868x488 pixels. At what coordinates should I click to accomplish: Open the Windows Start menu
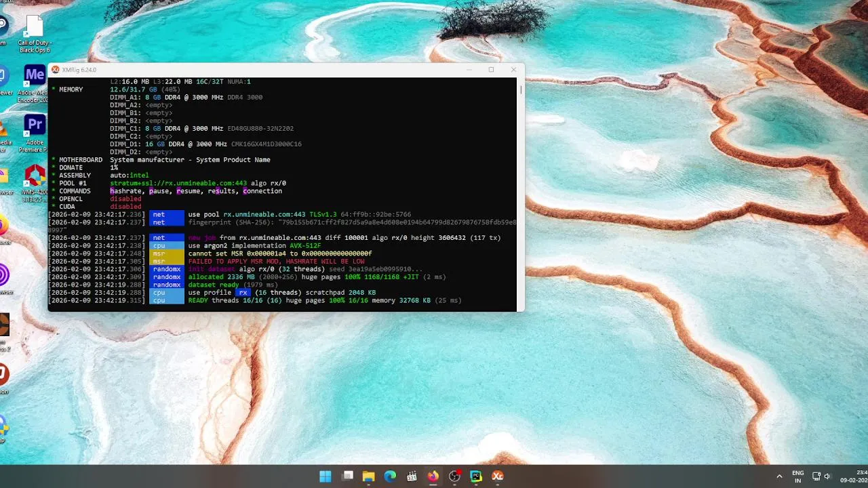tap(325, 476)
